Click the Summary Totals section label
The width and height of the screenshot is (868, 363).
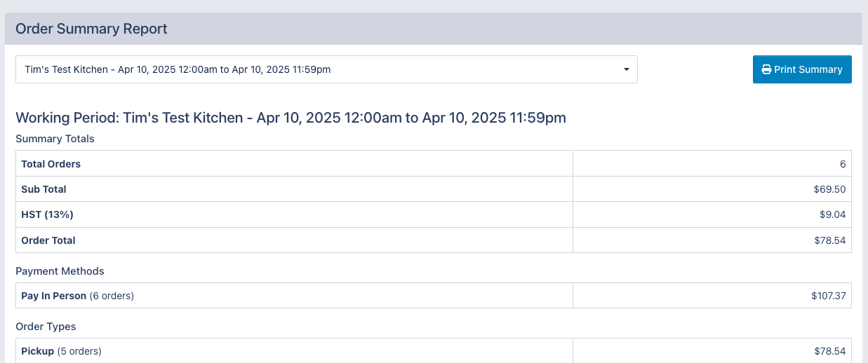click(x=55, y=139)
